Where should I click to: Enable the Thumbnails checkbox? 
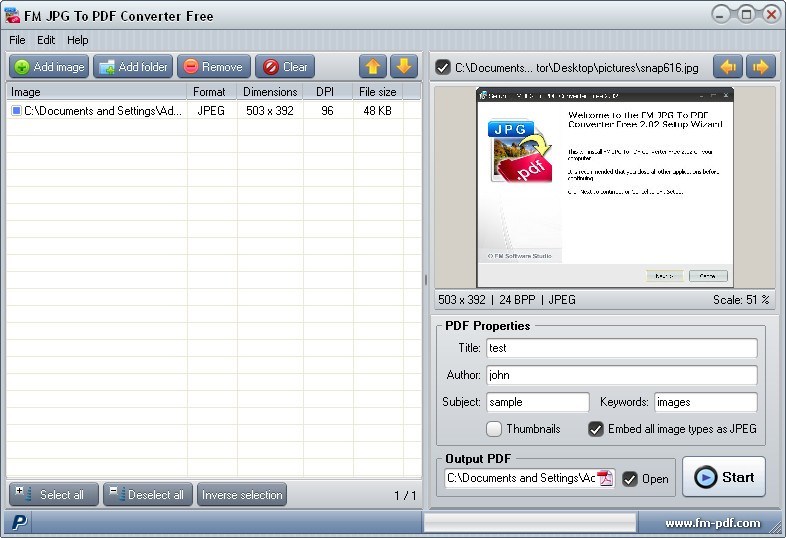494,429
